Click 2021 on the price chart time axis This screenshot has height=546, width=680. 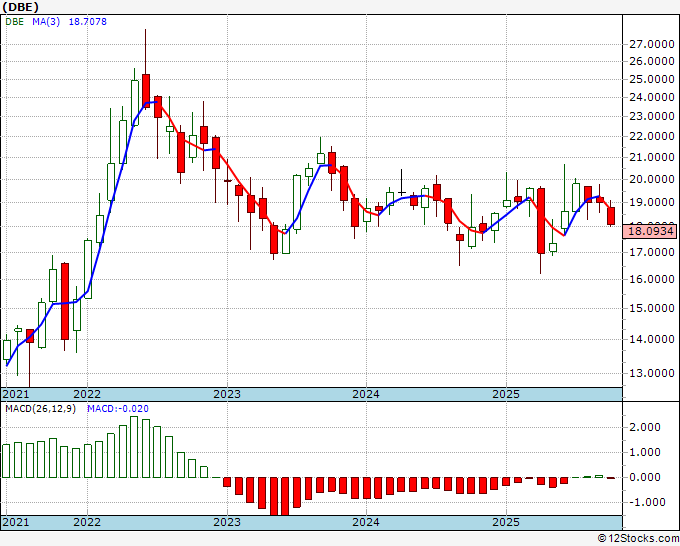click(x=16, y=394)
